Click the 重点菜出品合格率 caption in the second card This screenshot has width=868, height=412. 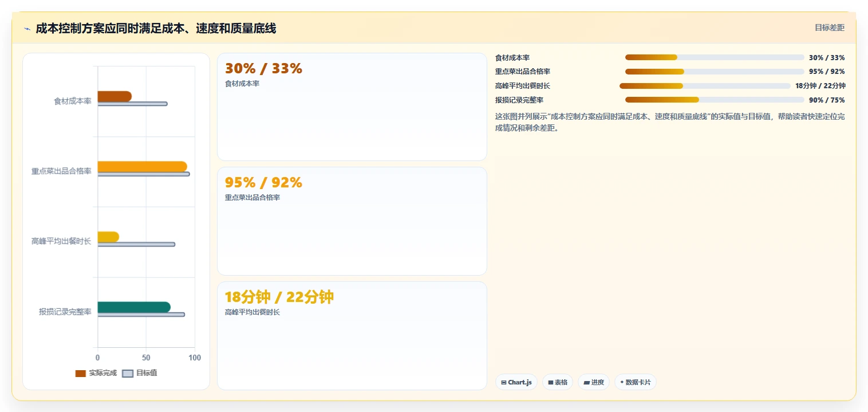coord(252,198)
